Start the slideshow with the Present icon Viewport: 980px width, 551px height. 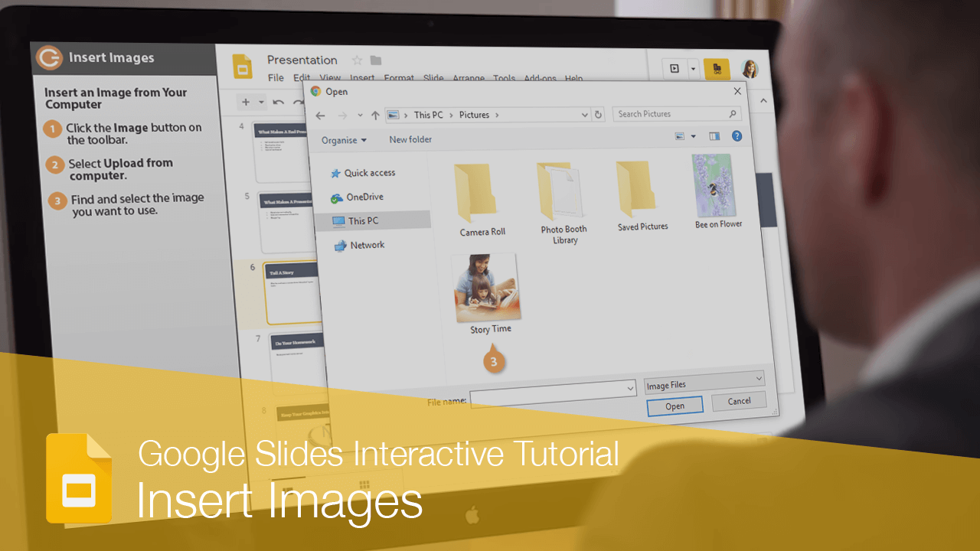[x=675, y=68]
